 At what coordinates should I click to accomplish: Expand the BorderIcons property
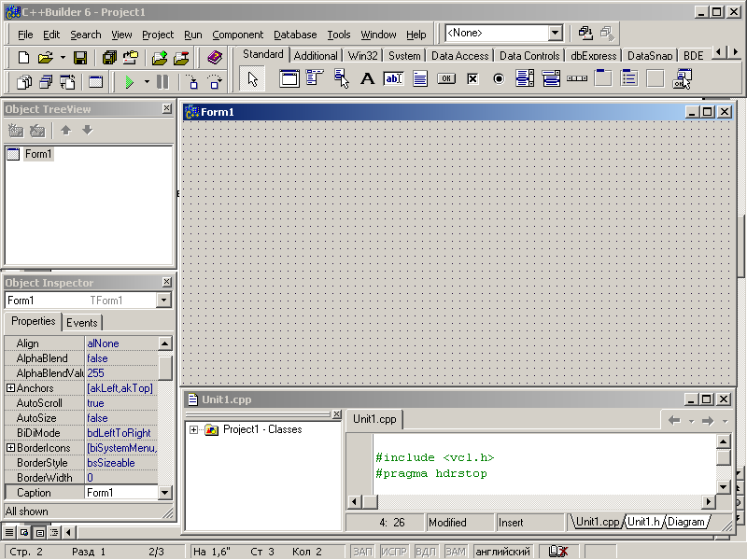click(x=10, y=448)
